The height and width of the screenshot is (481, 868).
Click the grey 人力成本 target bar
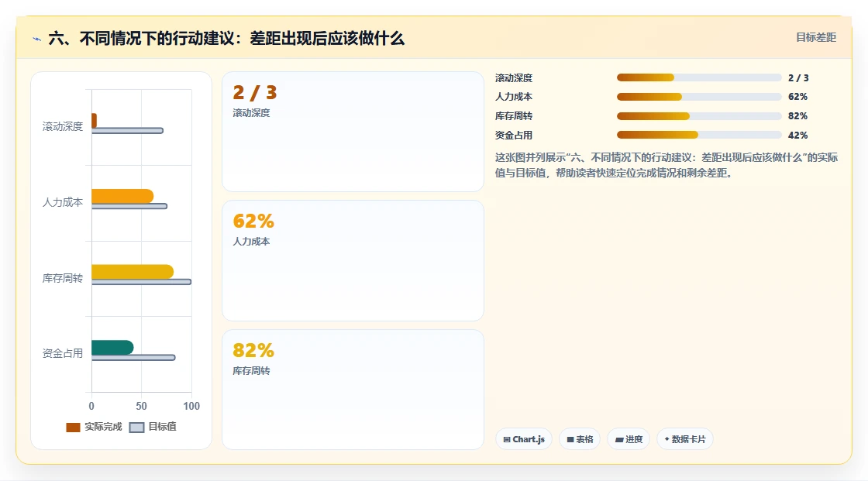pos(129,207)
